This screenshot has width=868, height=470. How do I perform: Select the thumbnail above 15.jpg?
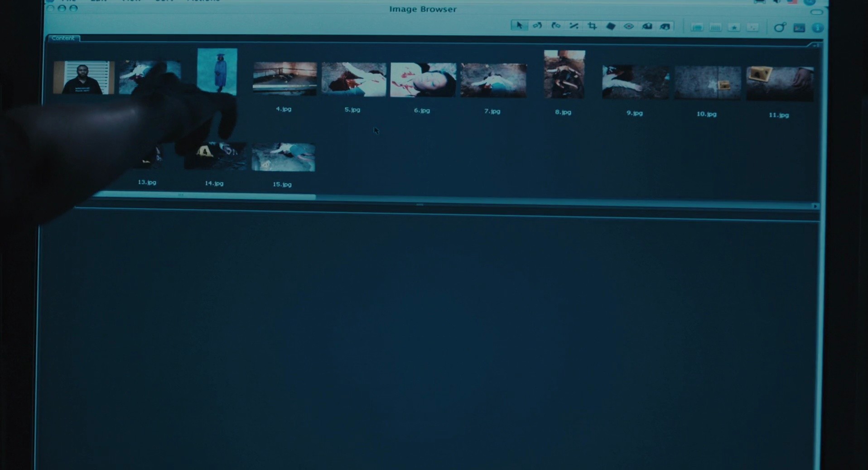pyautogui.click(x=283, y=157)
